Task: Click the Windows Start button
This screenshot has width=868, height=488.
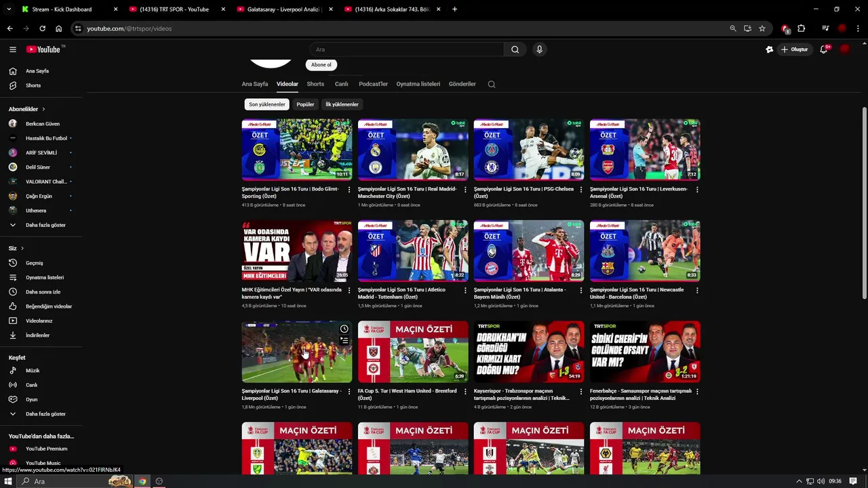Action: point(8,481)
